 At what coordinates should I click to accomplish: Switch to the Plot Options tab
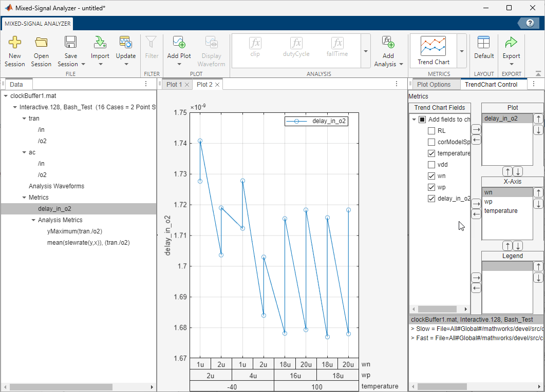434,85
